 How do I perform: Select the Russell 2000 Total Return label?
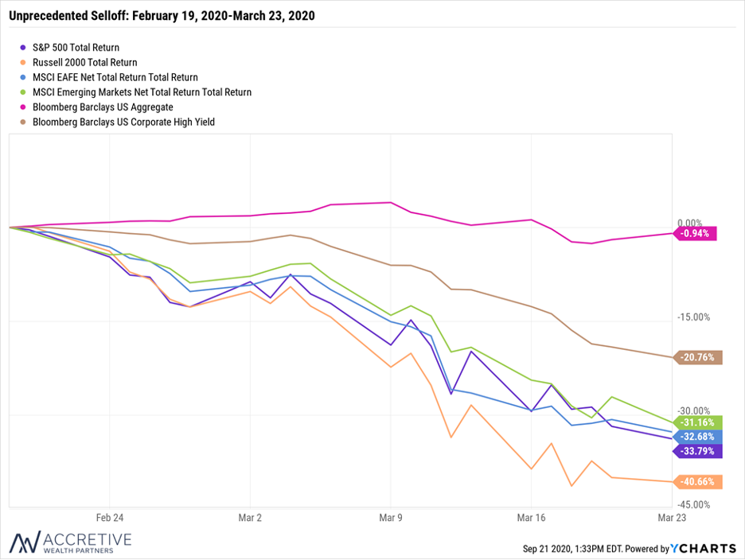pos(84,62)
